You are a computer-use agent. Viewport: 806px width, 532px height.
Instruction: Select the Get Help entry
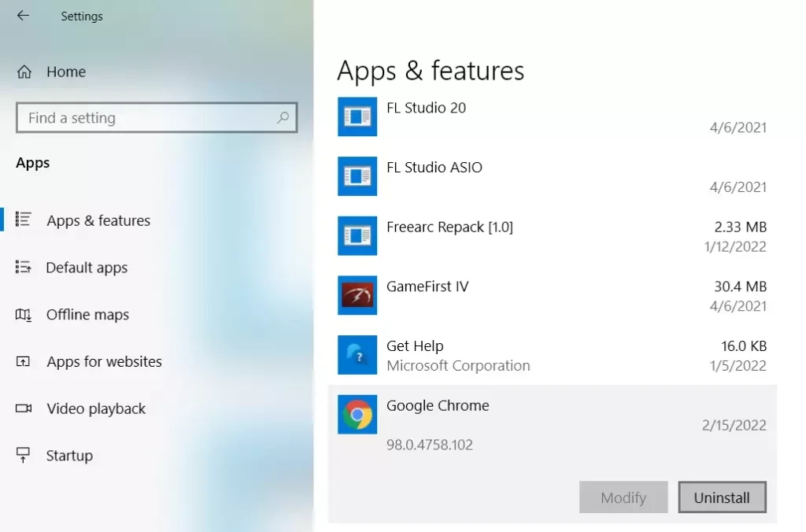click(552, 356)
